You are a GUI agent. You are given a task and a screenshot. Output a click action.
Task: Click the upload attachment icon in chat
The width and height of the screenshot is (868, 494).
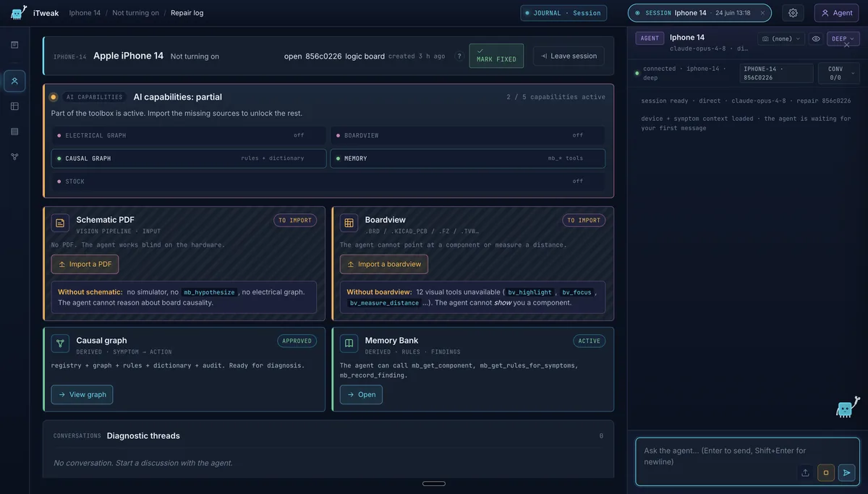805,472
